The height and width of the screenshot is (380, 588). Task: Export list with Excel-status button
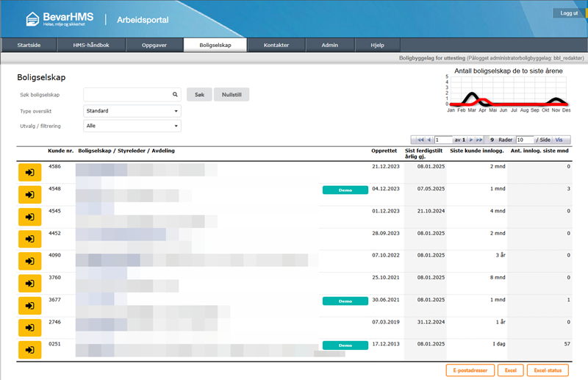point(548,370)
